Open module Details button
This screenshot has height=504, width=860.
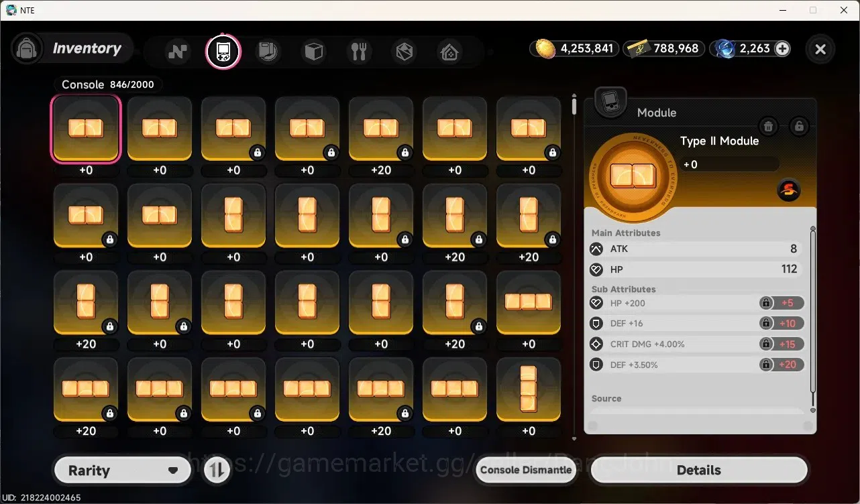(x=699, y=470)
